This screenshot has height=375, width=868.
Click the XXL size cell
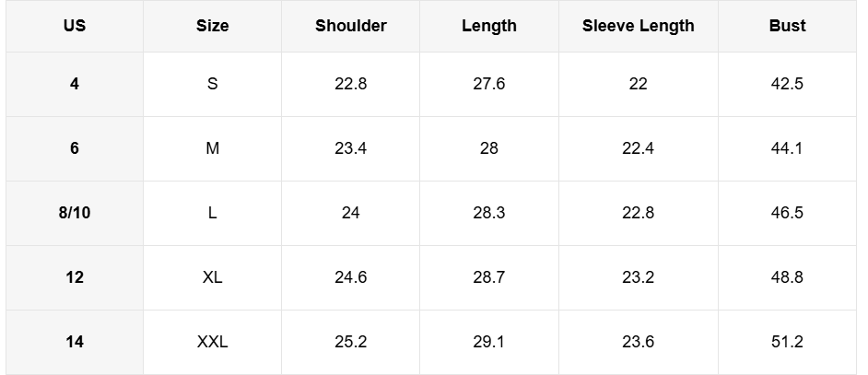[x=212, y=342]
